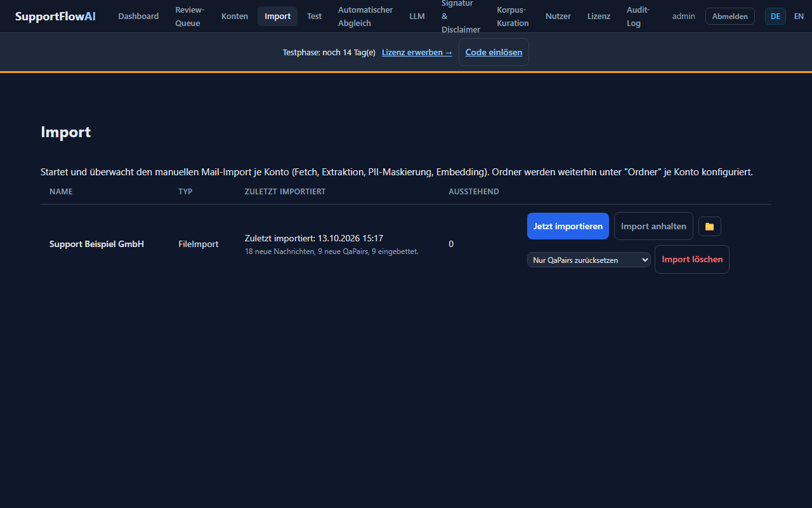Click the Jetzt importieren button

click(x=568, y=226)
